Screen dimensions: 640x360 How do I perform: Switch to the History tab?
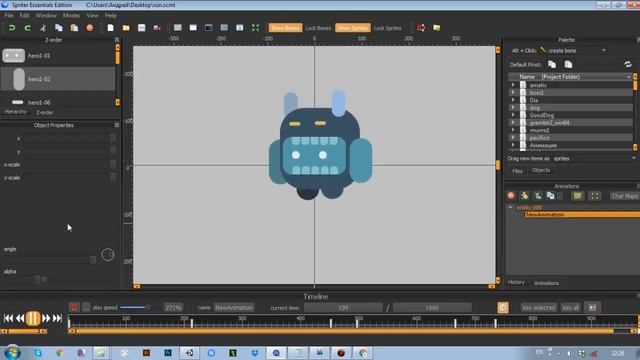coord(516,282)
